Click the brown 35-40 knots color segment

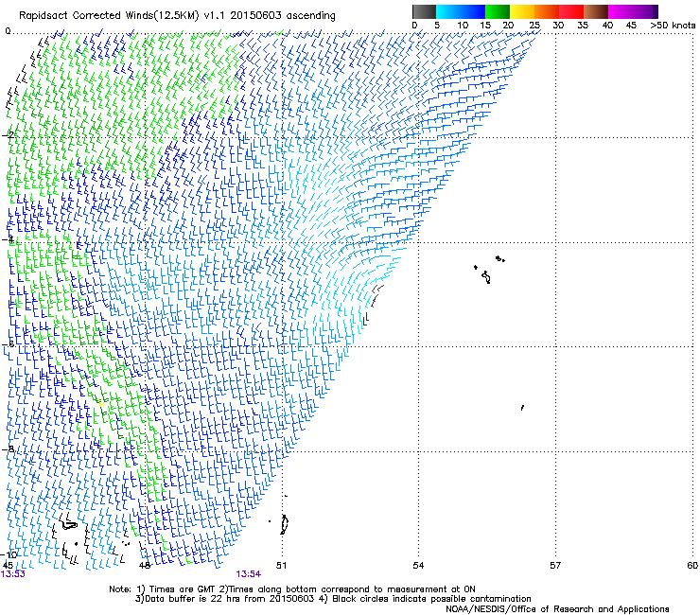pyautogui.click(x=596, y=11)
